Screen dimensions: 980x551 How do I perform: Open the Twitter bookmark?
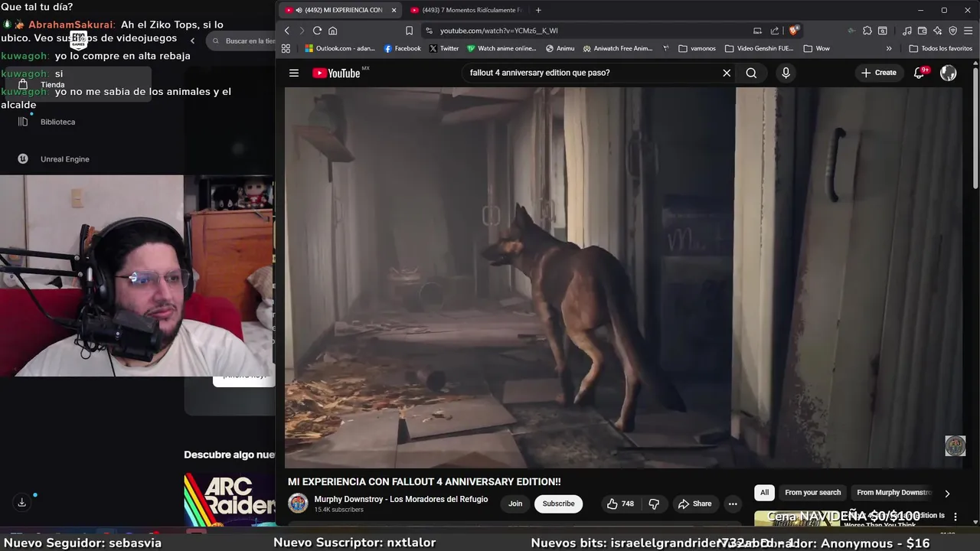[x=444, y=48]
